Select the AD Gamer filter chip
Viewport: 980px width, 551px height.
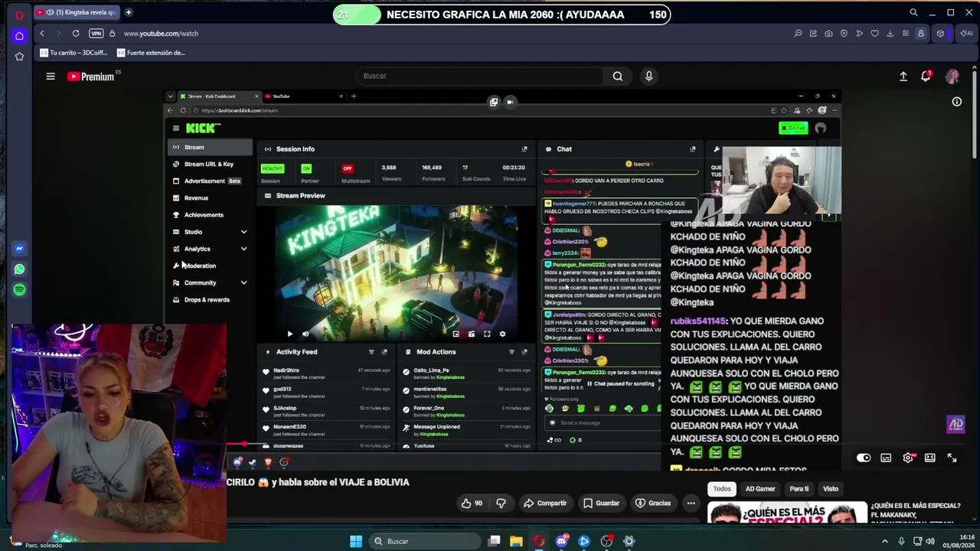pyautogui.click(x=760, y=489)
